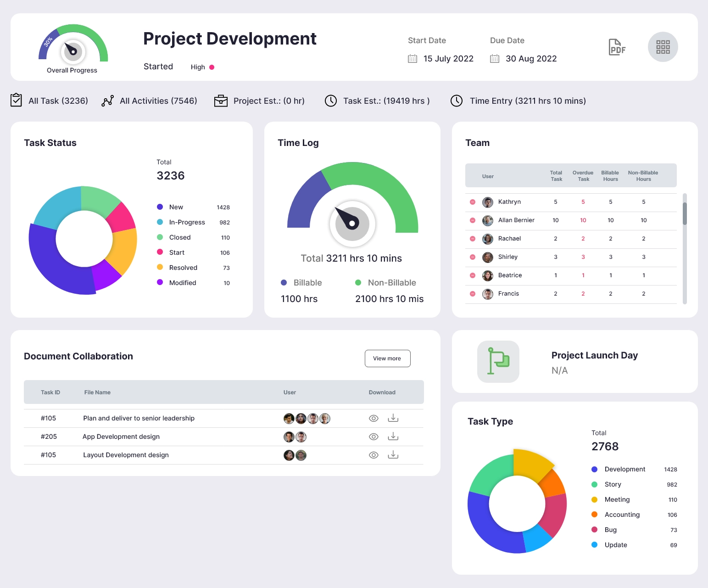Click the Billable Hours column header

coord(610,176)
